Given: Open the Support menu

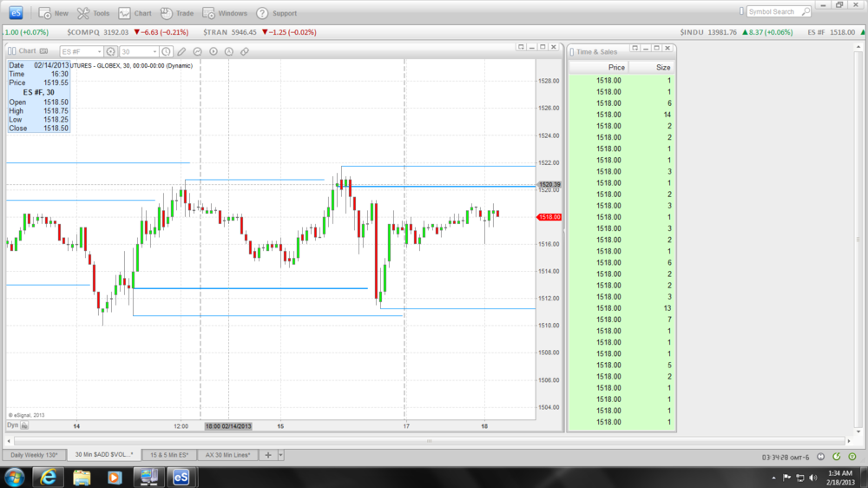Looking at the screenshot, I should [277, 13].
